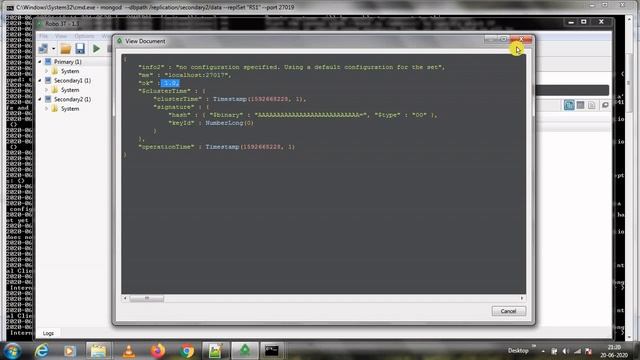Image resolution: width=640 pixels, height=360 pixels.
Task: Click the rightmost results panel icon
Action: (605, 105)
